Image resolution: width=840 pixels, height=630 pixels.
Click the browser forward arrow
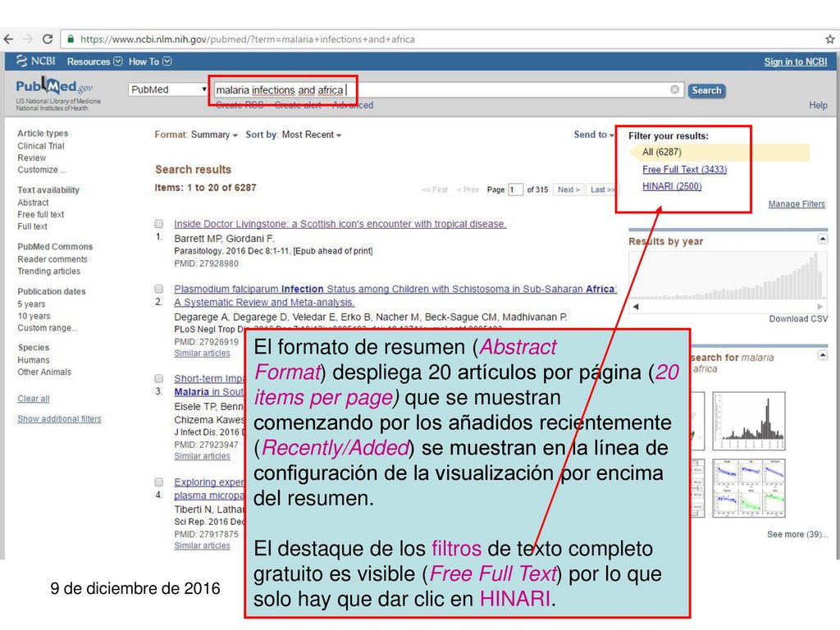coord(27,39)
